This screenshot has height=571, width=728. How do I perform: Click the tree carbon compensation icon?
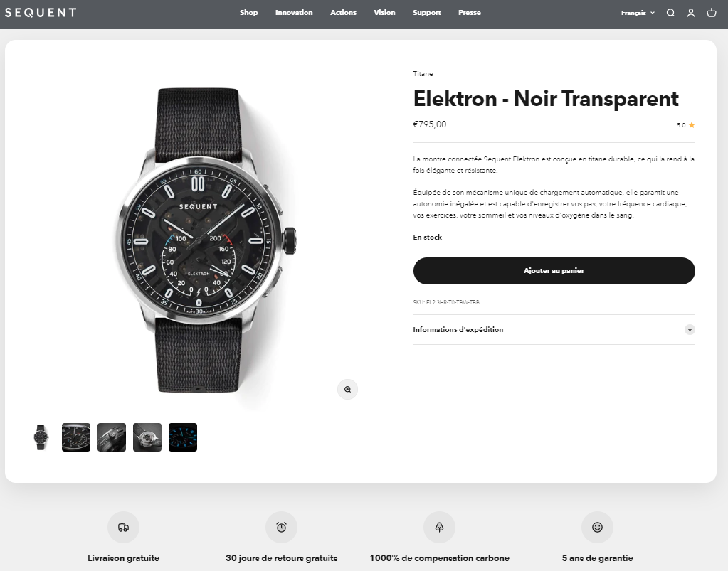[439, 528]
